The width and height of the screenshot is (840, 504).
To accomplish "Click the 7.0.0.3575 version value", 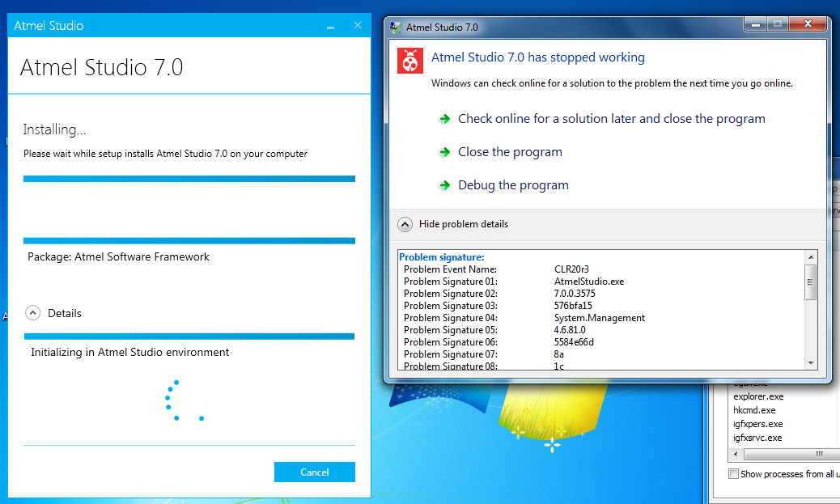I will point(575,294).
